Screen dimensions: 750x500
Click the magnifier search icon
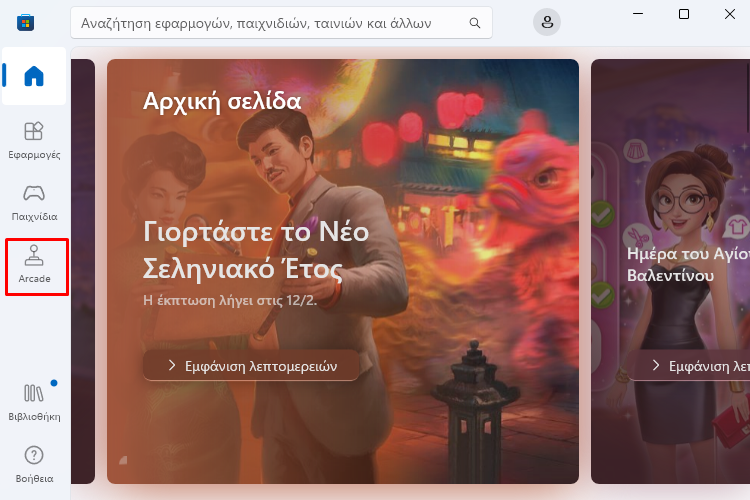(x=474, y=22)
